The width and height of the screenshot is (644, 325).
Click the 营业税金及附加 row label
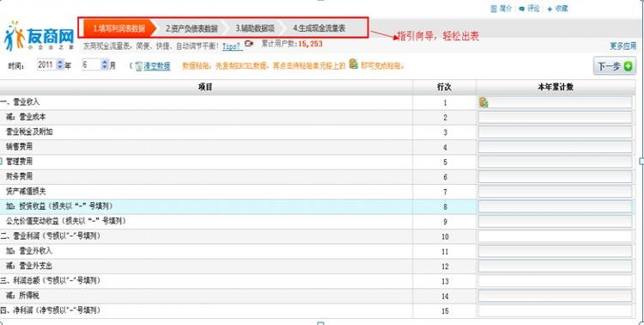[29, 132]
